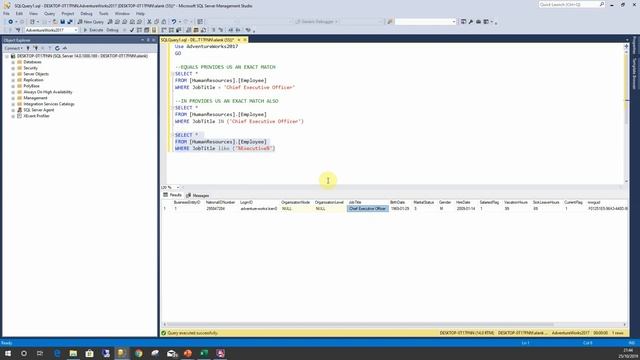Click the results horizontal scrollbar

coord(359,324)
